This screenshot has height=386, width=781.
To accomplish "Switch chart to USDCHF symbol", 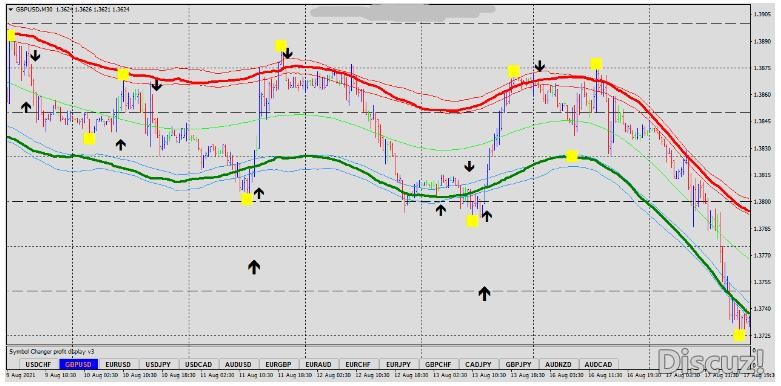I will (x=38, y=364).
